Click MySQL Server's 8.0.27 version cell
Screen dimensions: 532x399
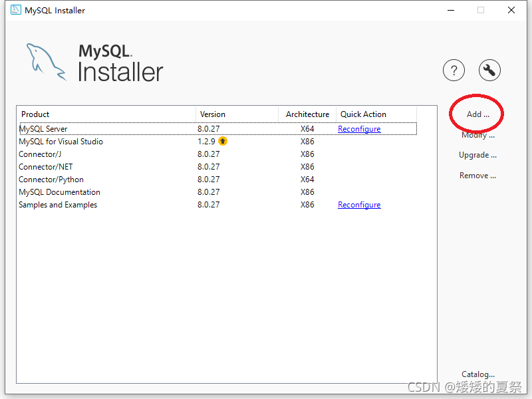pyautogui.click(x=209, y=129)
